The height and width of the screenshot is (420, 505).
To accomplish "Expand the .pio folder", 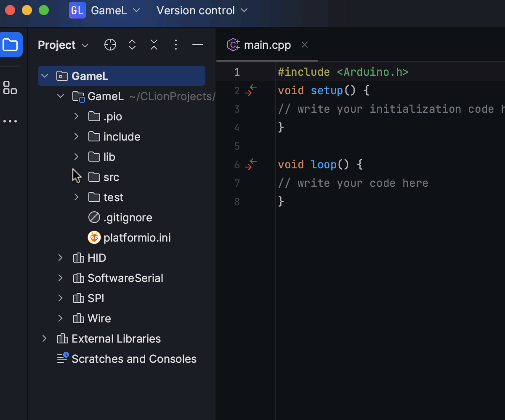I will pyautogui.click(x=76, y=117).
